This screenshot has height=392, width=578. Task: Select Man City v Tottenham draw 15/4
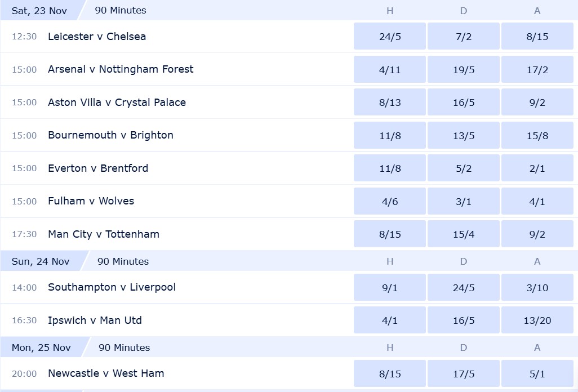point(464,234)
